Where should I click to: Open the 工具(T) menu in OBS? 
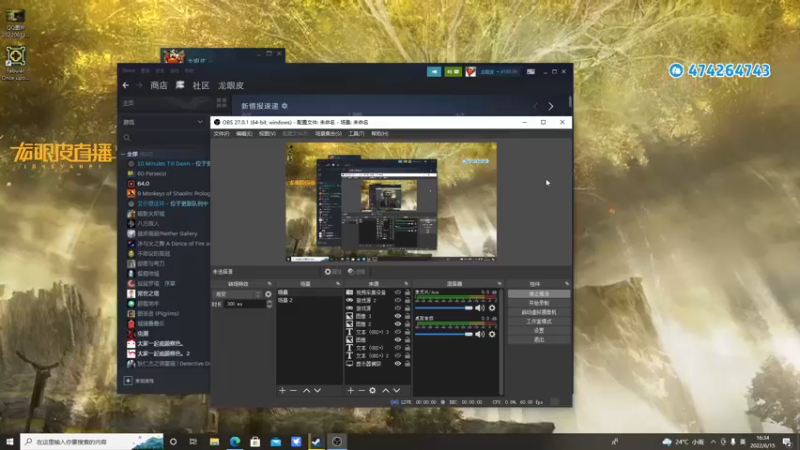click(x=356, y=134)
